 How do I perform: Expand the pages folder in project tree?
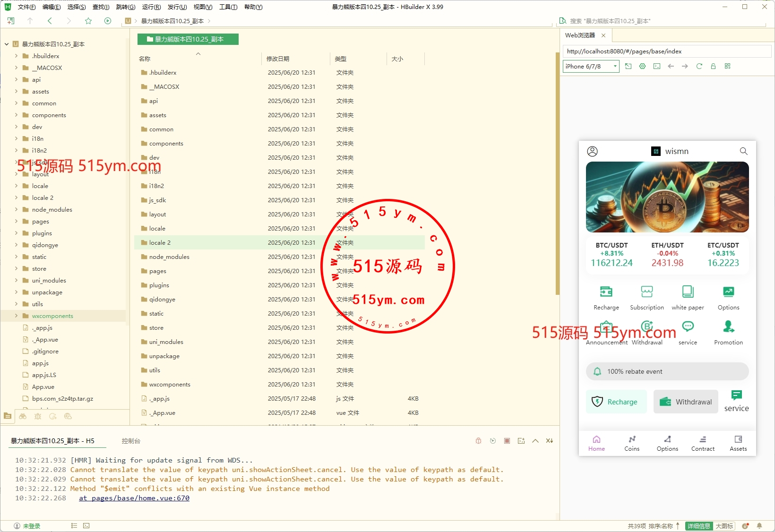click(x=16, y=221)
